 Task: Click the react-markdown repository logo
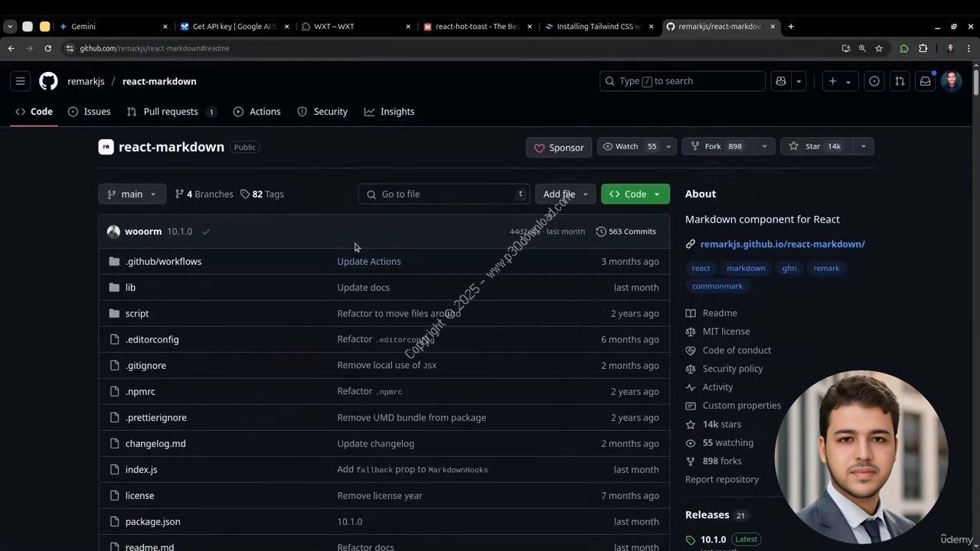click(106, 147)
